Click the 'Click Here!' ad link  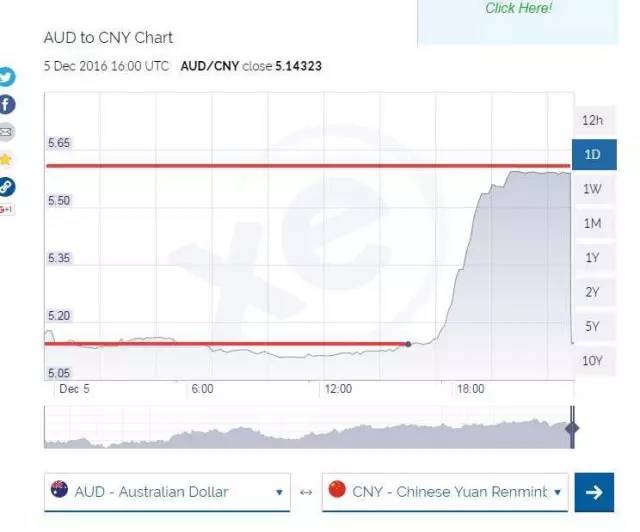click(518, 8)
